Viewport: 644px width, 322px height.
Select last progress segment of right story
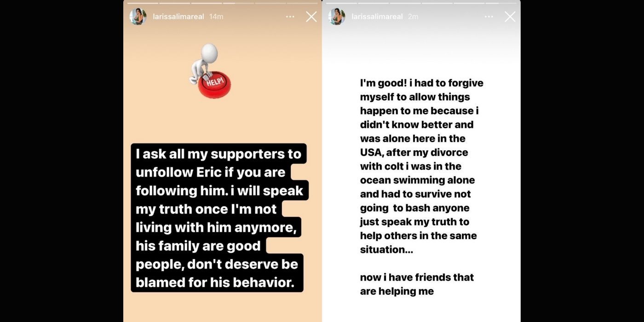(x=501, y=3)
